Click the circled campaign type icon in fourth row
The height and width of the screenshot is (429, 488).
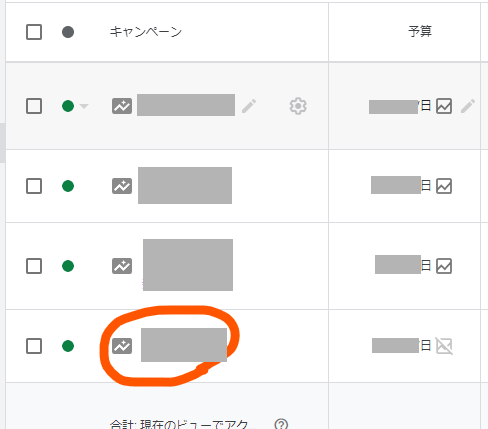(x=122, y=346)
